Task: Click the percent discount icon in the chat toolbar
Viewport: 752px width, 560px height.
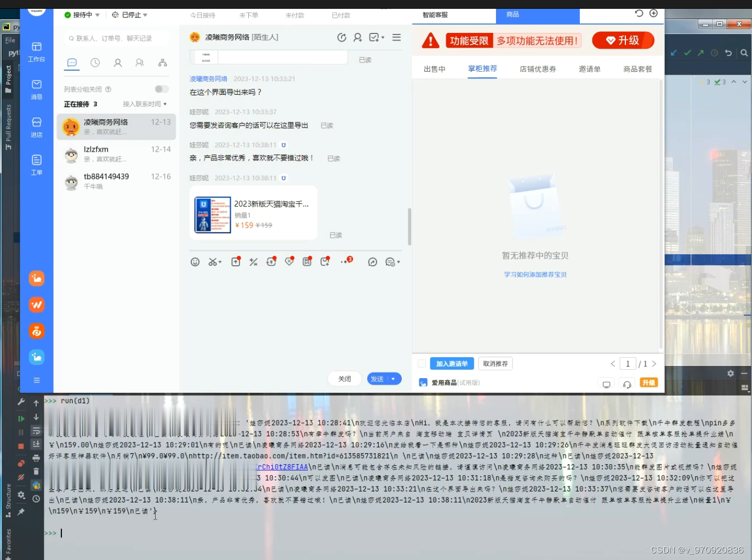Action: (x=253, y=262)
